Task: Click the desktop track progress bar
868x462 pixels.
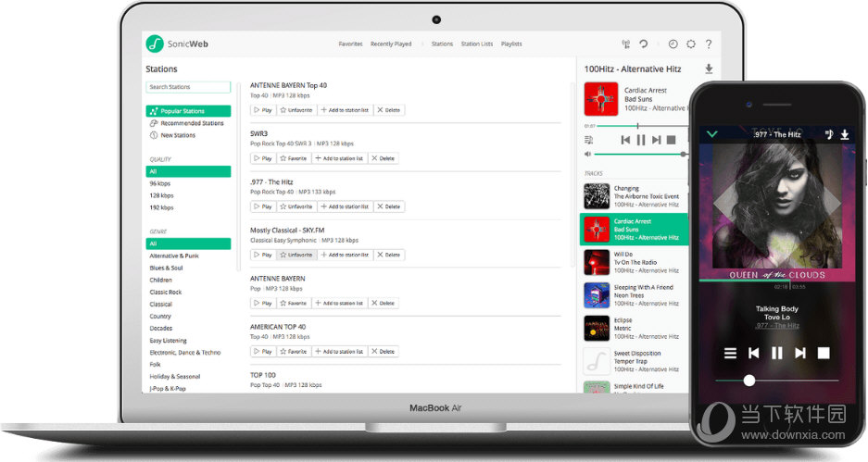Action: [642, 126]
